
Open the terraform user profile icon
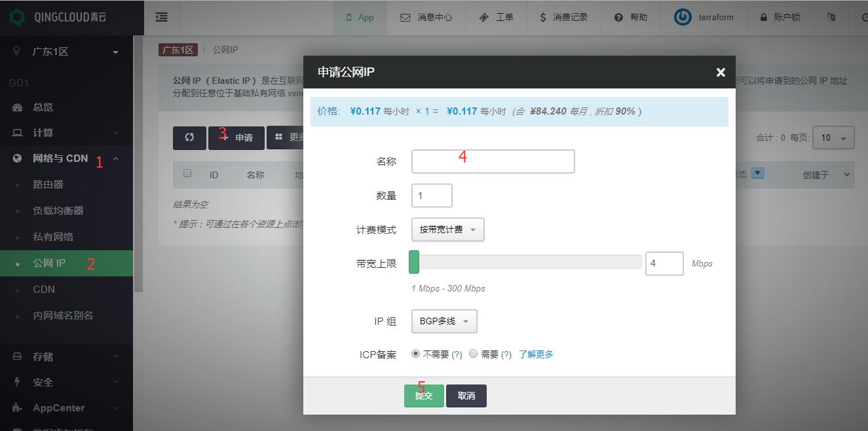tap(683, 18)
